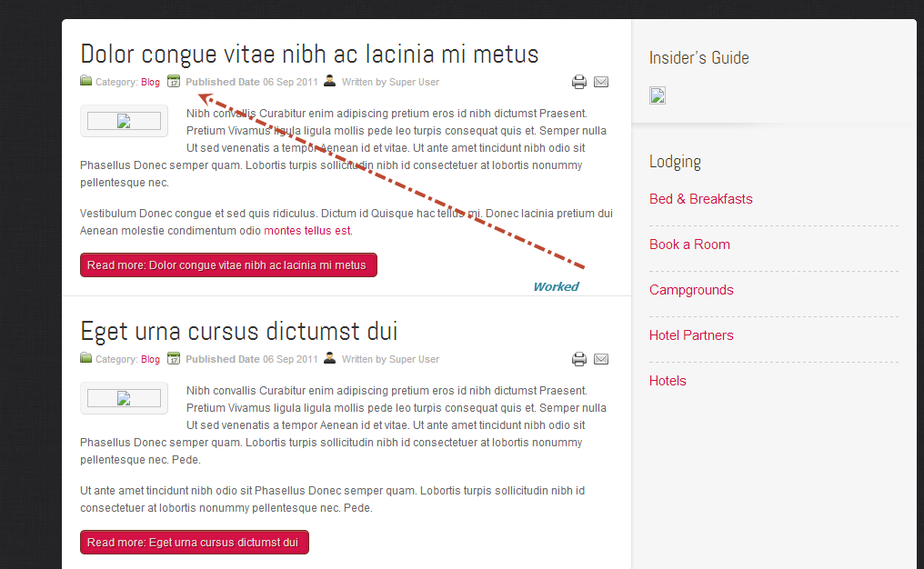Screen dimensions: 924x569
Task: Click calendar icon in Dolor congue article
Action: pyautogui.click(x=173, y=81)
